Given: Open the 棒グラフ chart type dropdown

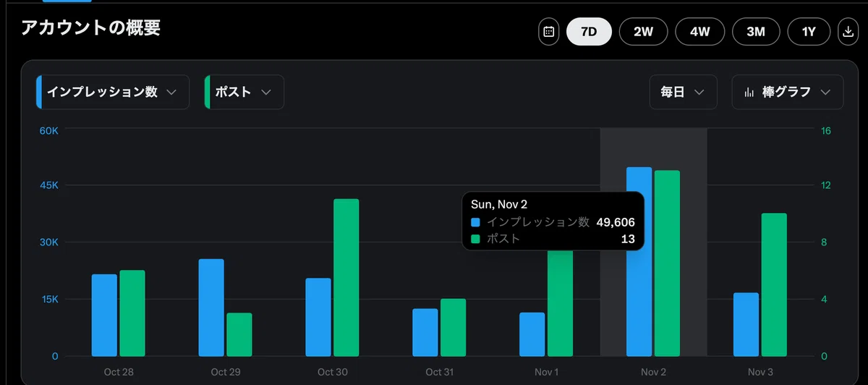Looking at the screenshot, I should coord(788,92).
